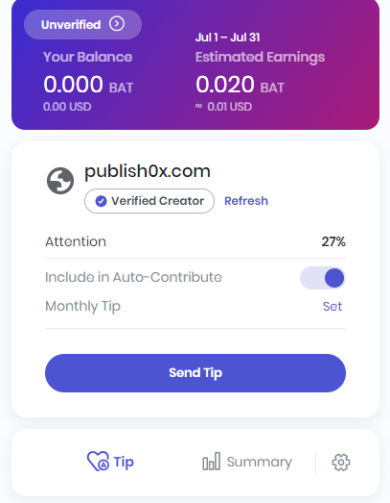Click the publish0x.com site name
The image size is (390, 503).
tap(147, 171)
